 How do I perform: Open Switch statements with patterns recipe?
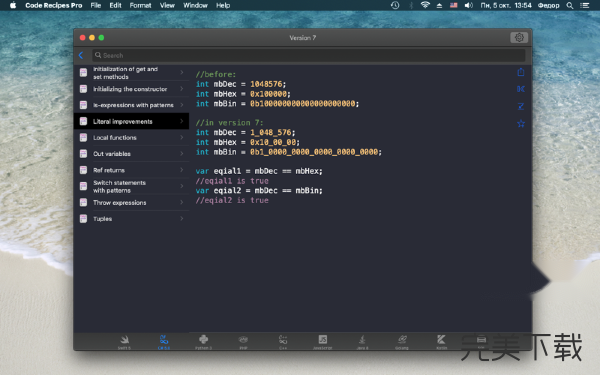(x=131, y=186)
